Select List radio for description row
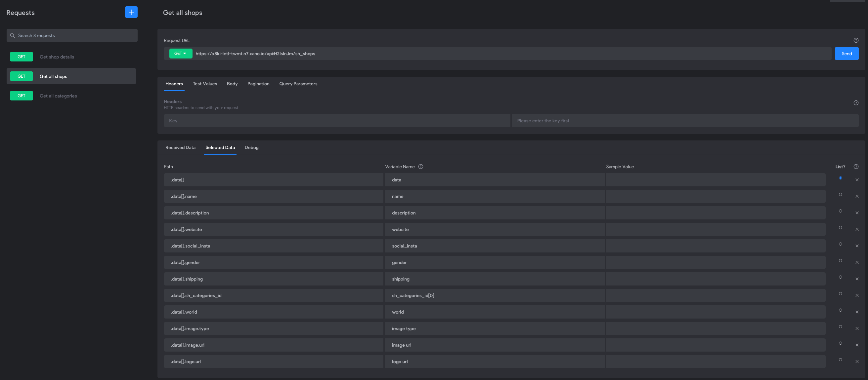The height and width of the screenshot is (380, 868). tap(840, 211)
